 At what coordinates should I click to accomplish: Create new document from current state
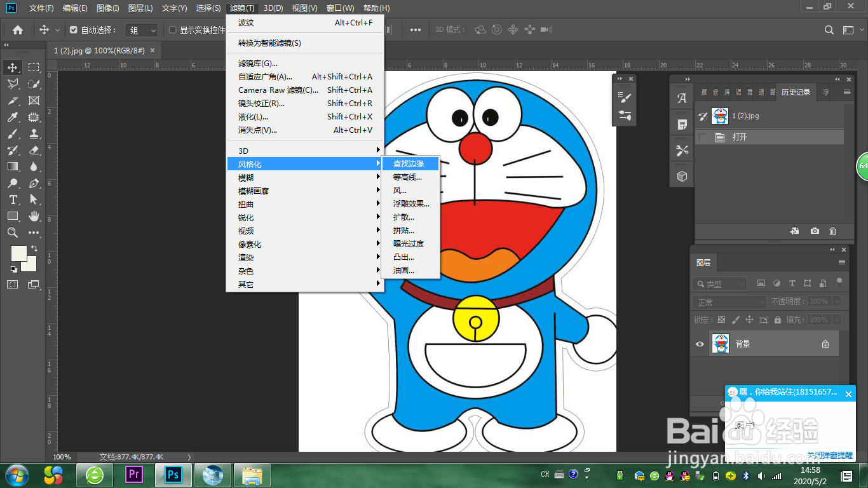pos(794,231)
